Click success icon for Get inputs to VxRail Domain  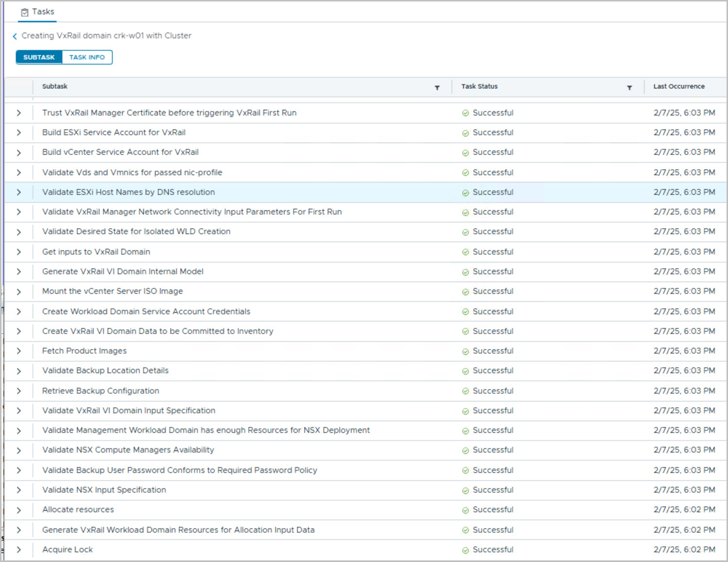[x=465, y=252]
